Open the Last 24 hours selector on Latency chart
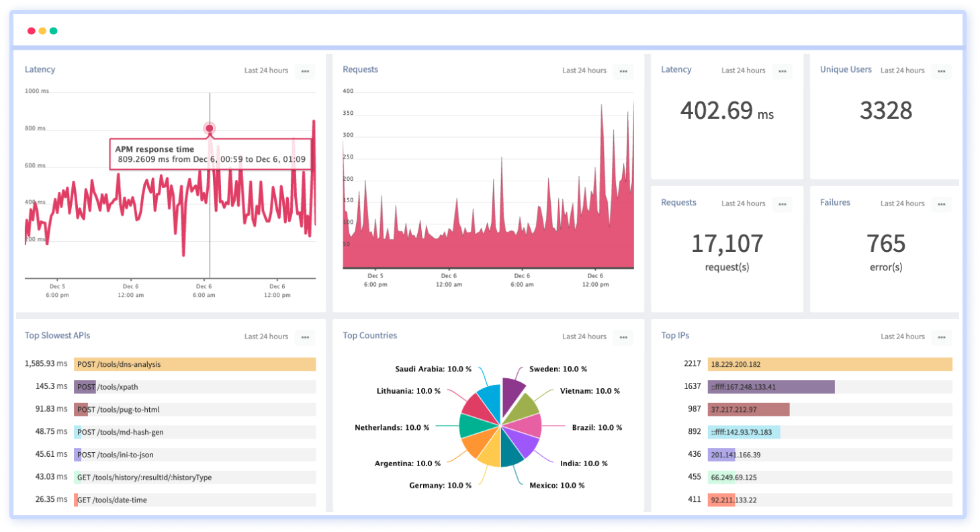This screenshot has height=532, width=980. point(265,71)
